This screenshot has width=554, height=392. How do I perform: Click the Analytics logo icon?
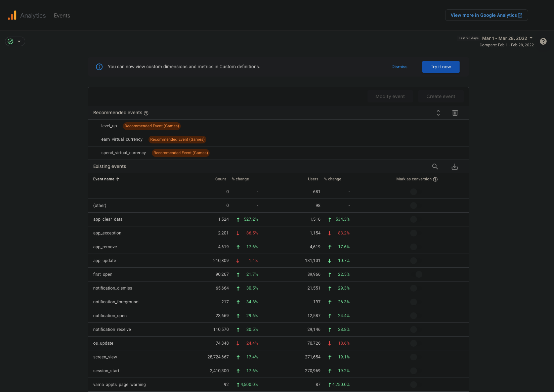tap(12, 15)
